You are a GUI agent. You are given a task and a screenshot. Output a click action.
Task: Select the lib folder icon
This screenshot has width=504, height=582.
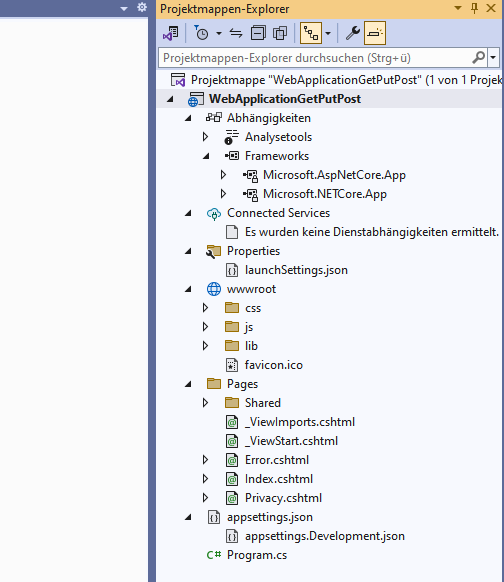(x=232, y=346)
